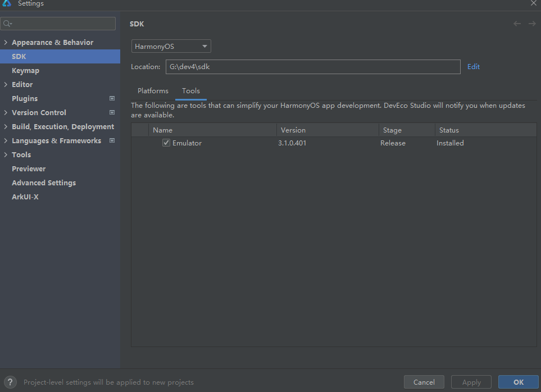Expand Build, Execution, Deployment section
541x392 pixels.
(6, 126)
